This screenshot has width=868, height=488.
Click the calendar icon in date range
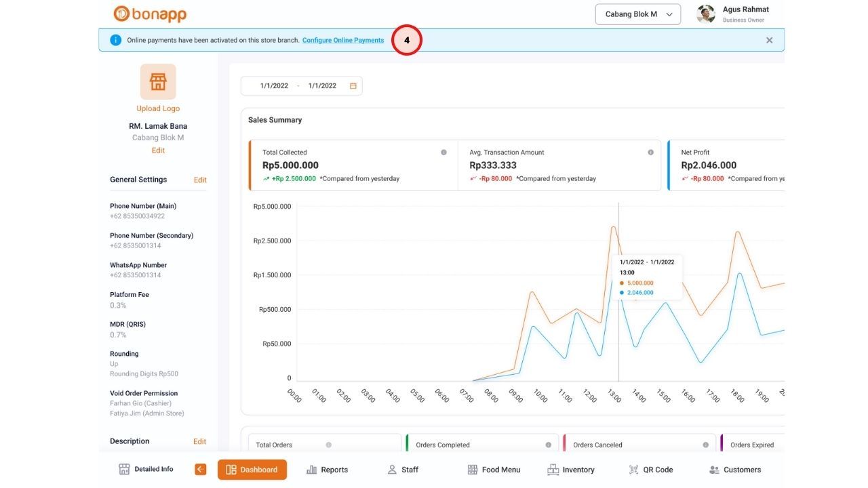point(353,86)
